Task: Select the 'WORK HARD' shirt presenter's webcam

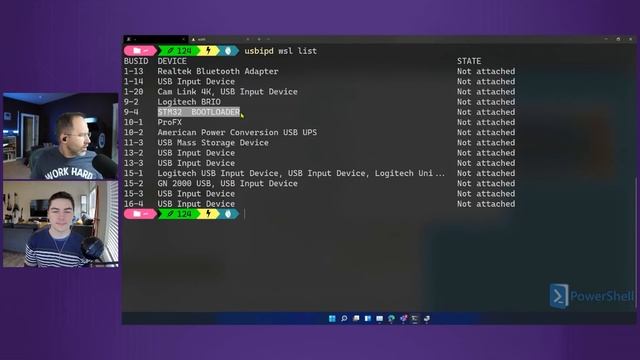Action: pos(60,136)
